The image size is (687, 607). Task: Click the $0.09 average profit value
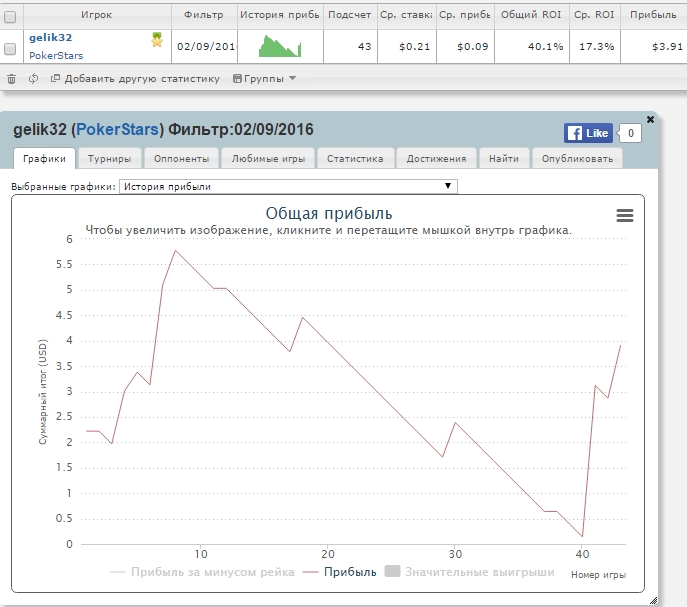(x=472, y=46)
